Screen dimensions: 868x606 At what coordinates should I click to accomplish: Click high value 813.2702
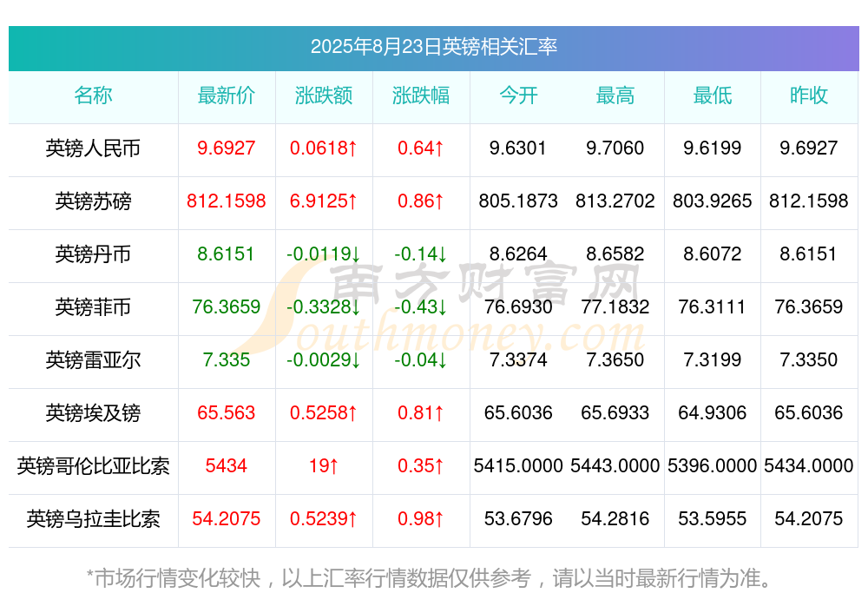(615, 201)
